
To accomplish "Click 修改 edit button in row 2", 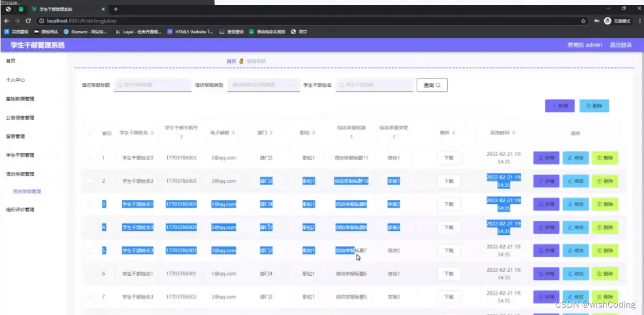I will 575,181.
